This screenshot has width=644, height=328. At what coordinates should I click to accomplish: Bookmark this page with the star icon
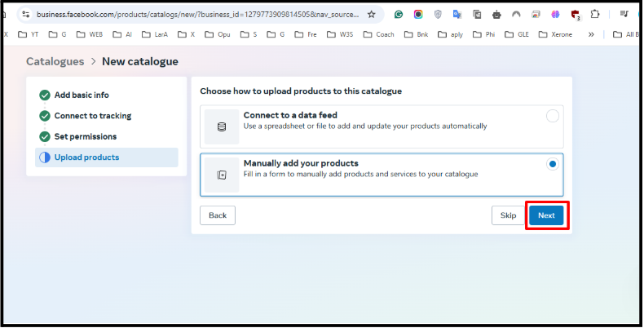[372, 14]
